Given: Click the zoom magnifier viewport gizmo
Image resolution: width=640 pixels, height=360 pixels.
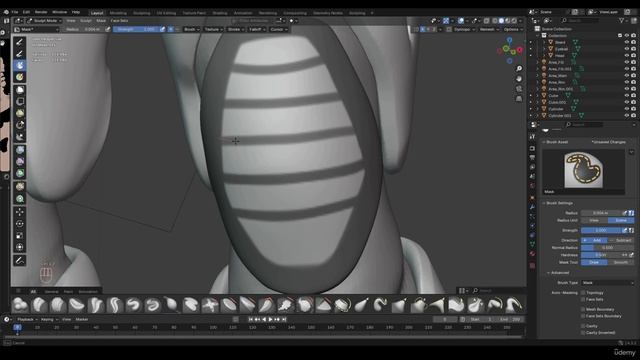Looking at the screenshot, I should [519, 69].
